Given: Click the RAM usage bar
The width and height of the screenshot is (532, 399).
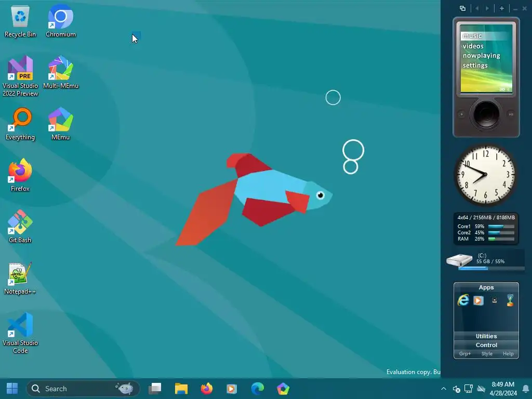Looking at the screenshot, I should coord(501,239).
